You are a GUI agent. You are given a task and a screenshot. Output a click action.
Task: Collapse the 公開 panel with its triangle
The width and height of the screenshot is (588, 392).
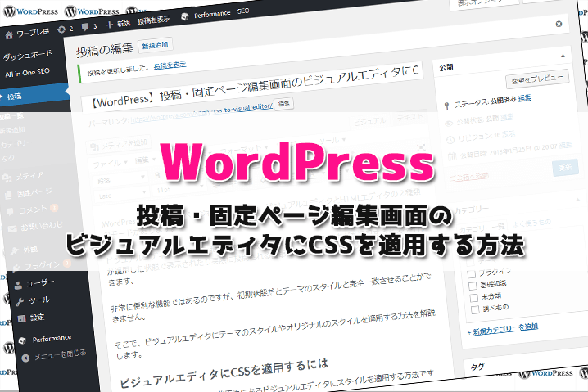[x=563, y=56]
